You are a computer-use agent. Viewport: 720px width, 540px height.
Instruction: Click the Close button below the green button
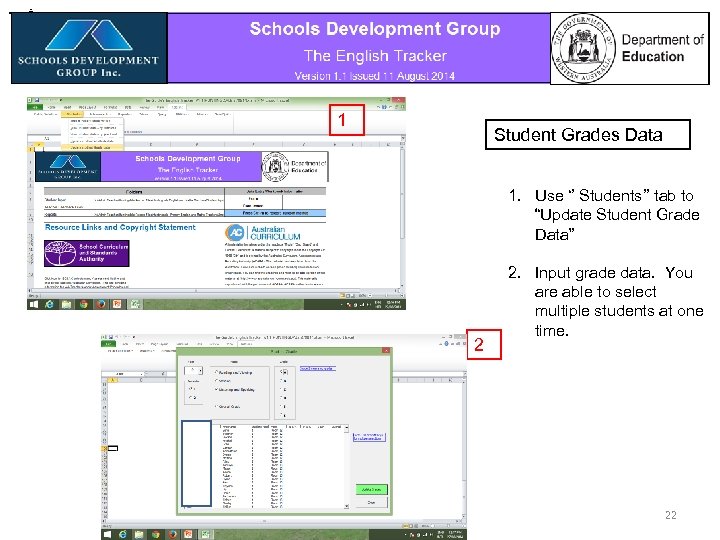371,502
